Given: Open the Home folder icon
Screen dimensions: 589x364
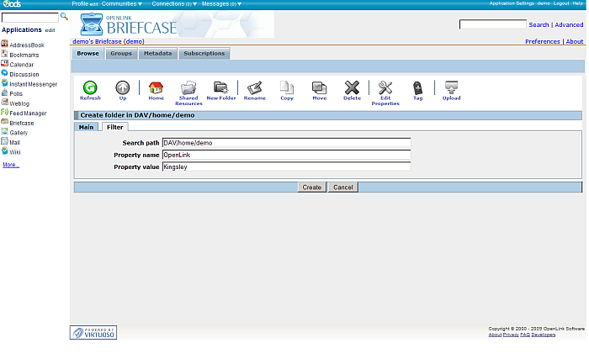Looking at the screenshot, I should tap(156, 87).
